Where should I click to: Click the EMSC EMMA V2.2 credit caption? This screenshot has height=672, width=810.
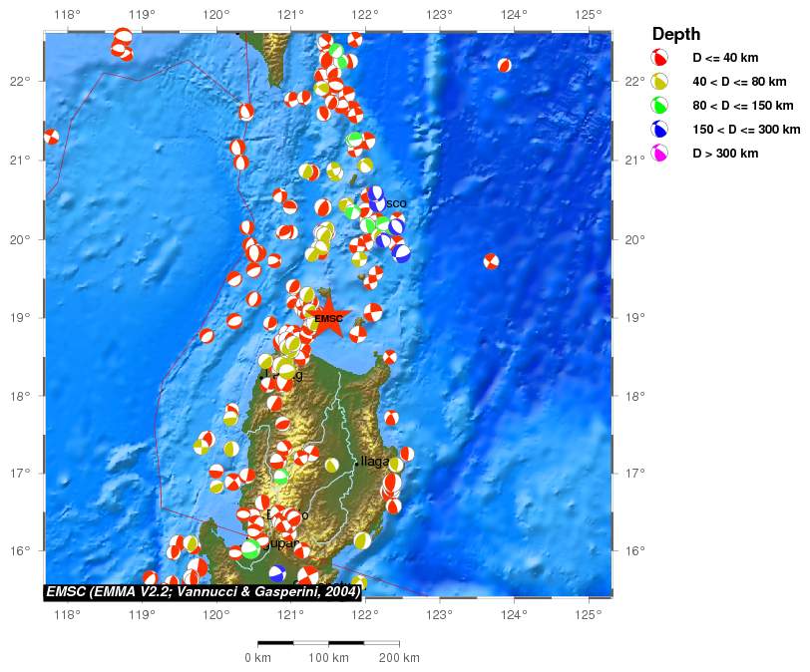tap(203, 592)
